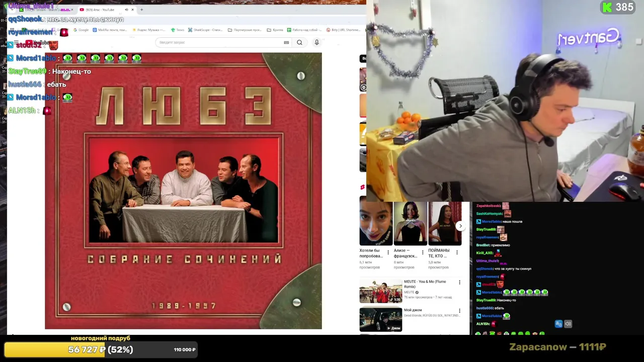
Task: Click the YouTube search magnifier button
Action: tap(299, 43)
